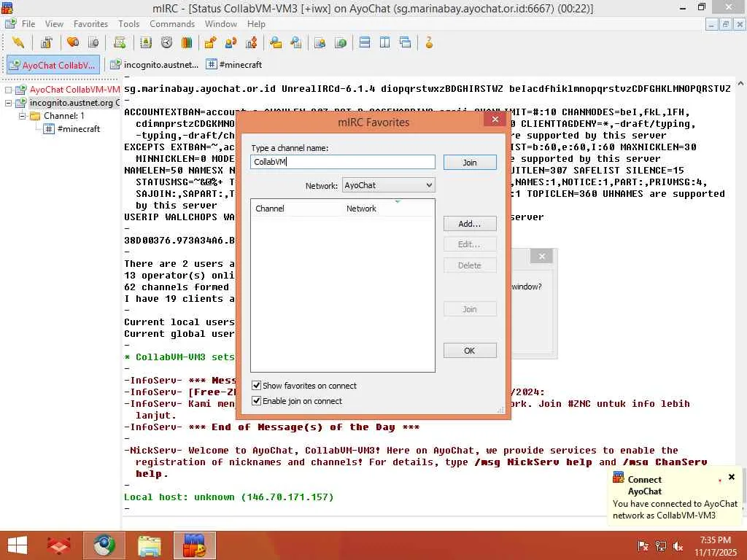Image resolution: width=747 pixels, height=560 pixels.
Task: Click the DCC Chat toolbar icon
Action: coord(231,43)
